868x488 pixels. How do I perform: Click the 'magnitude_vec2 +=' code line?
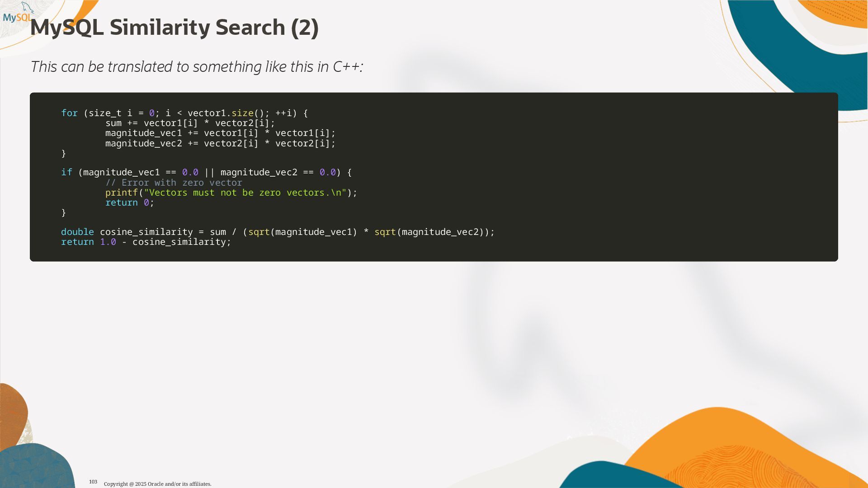(220, 143)
